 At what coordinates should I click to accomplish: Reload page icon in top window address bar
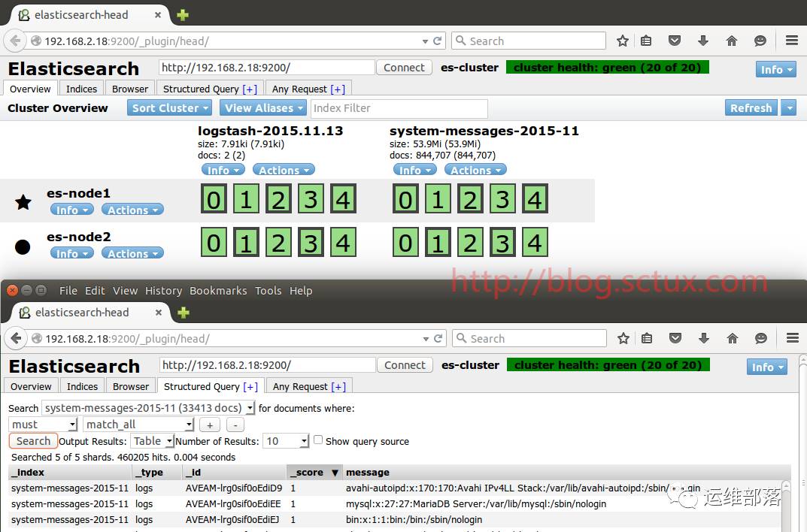(x=438, y=41)
